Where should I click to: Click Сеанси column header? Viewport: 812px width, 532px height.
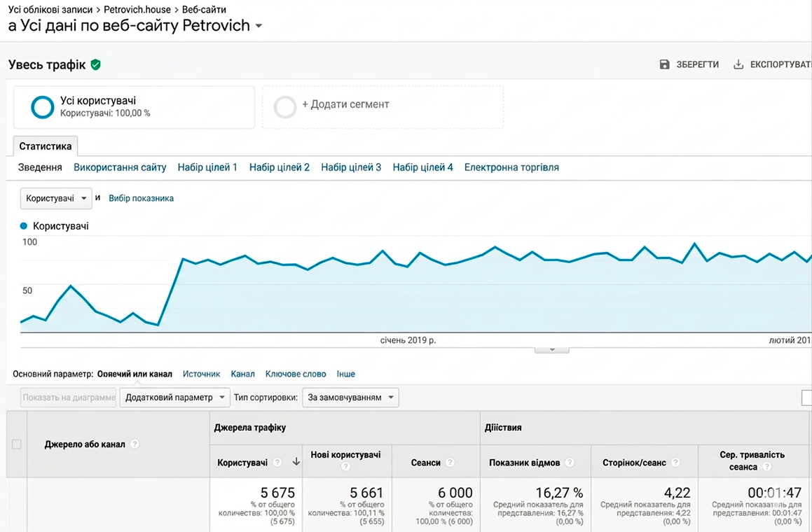click(x=426, y=463)
